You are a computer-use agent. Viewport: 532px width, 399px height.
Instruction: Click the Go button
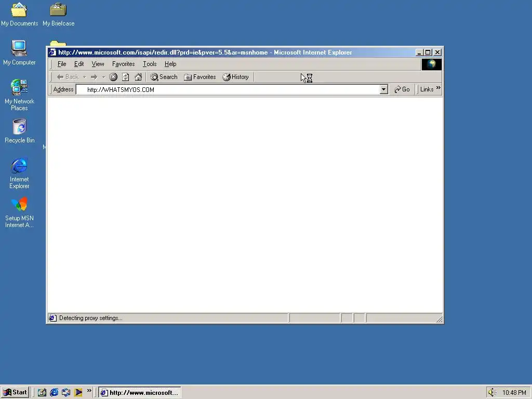(402, 89)
